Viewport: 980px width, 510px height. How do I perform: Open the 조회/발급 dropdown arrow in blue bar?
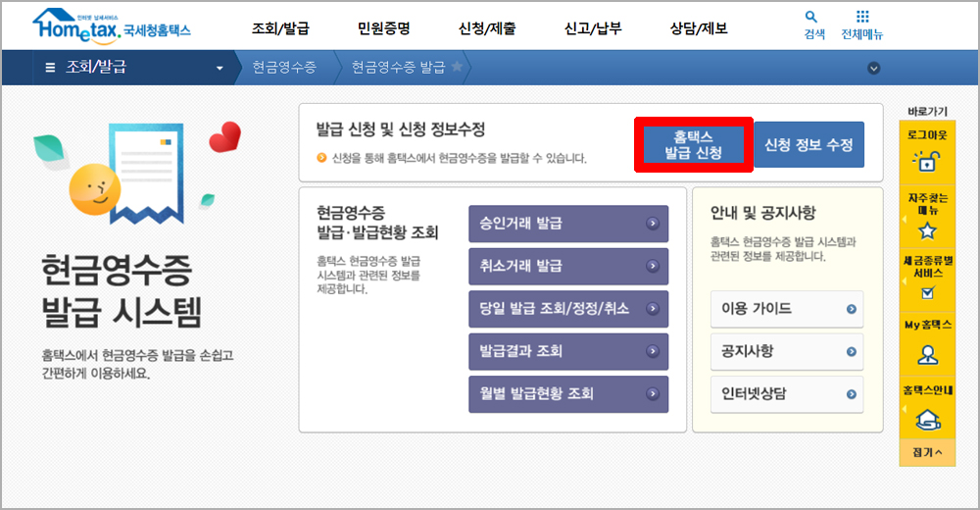click(220, 69)
